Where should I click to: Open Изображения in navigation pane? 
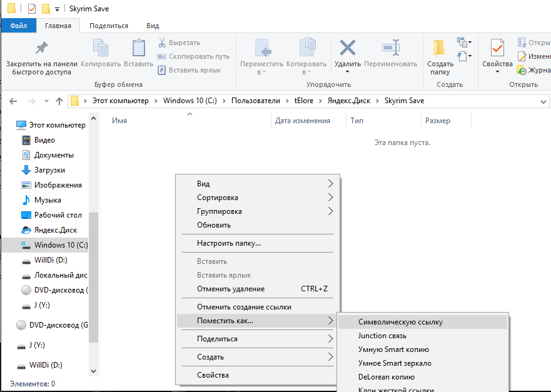[x=52, y=185]
